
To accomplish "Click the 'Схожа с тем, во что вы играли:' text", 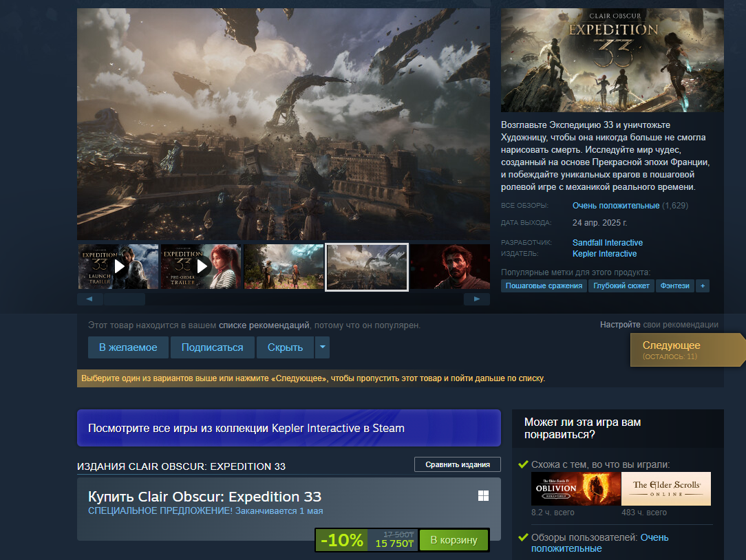I will (600, 464).
